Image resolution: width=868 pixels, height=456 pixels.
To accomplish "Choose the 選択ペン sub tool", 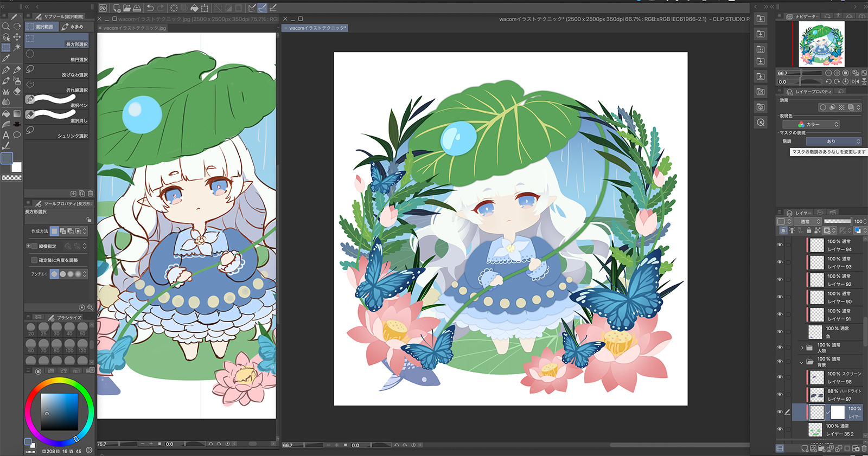I will click(56, 101).
